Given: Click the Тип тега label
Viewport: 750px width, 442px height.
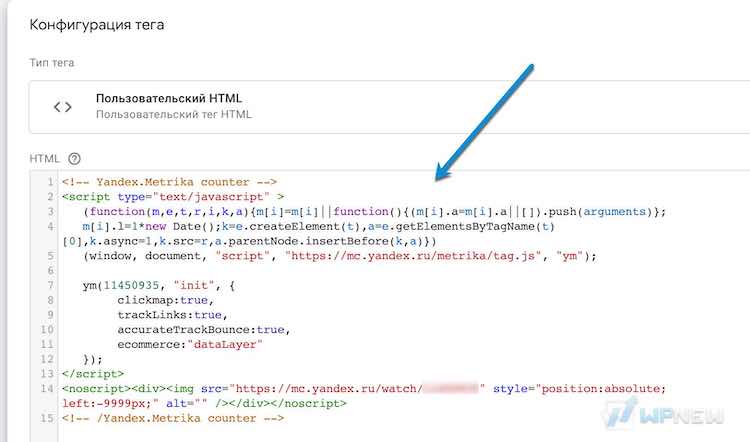Looking at the screenshot, I should click(x=52, y=63).
